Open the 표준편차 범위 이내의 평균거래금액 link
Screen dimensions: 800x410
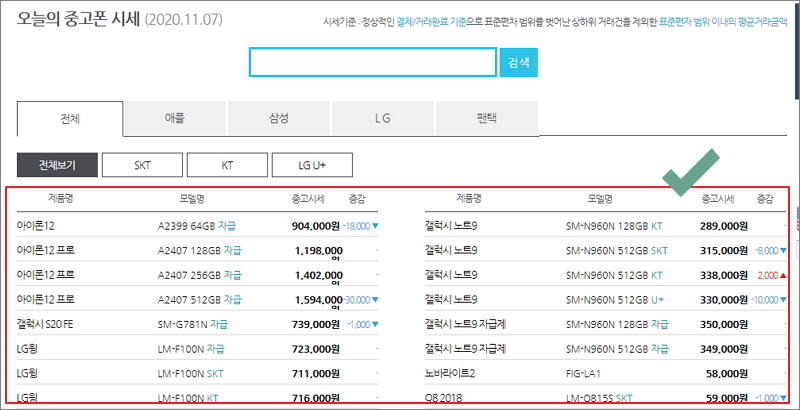tap(723, 22)
